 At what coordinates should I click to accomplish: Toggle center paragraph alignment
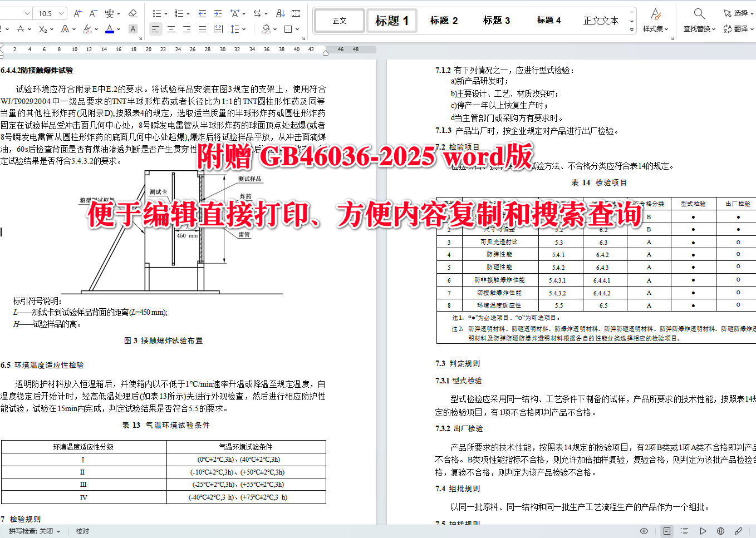(x=171, y=29)
